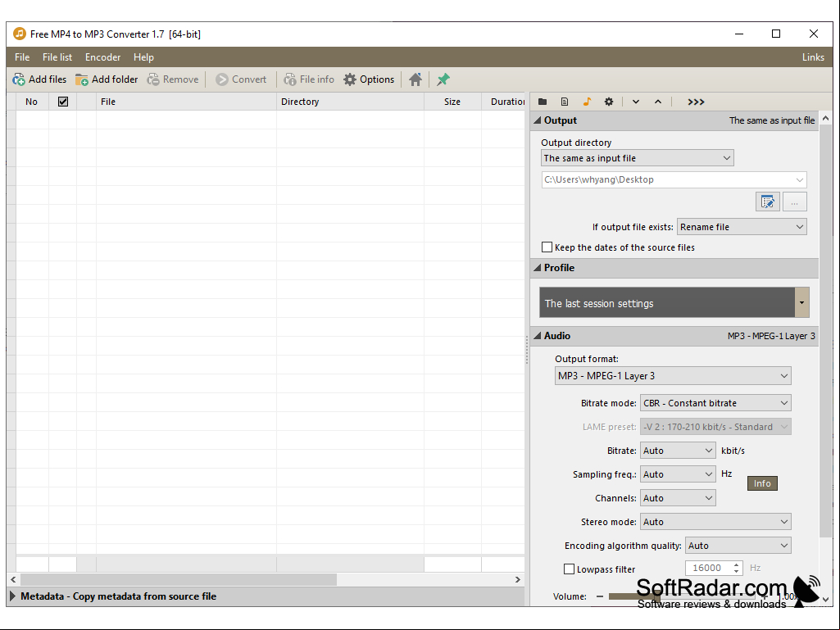Start conversion with the Convert button
Screen dimensions: 840x630
241,79
